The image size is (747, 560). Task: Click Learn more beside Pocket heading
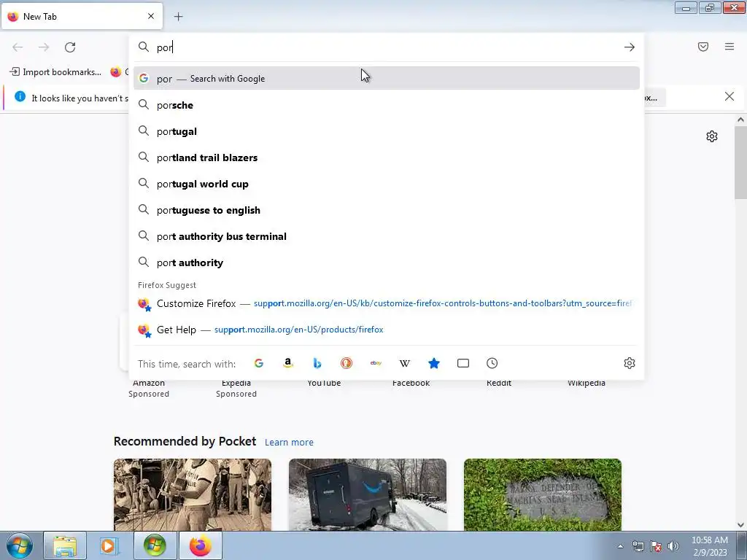pyautogui.click(x=289, y=443)
